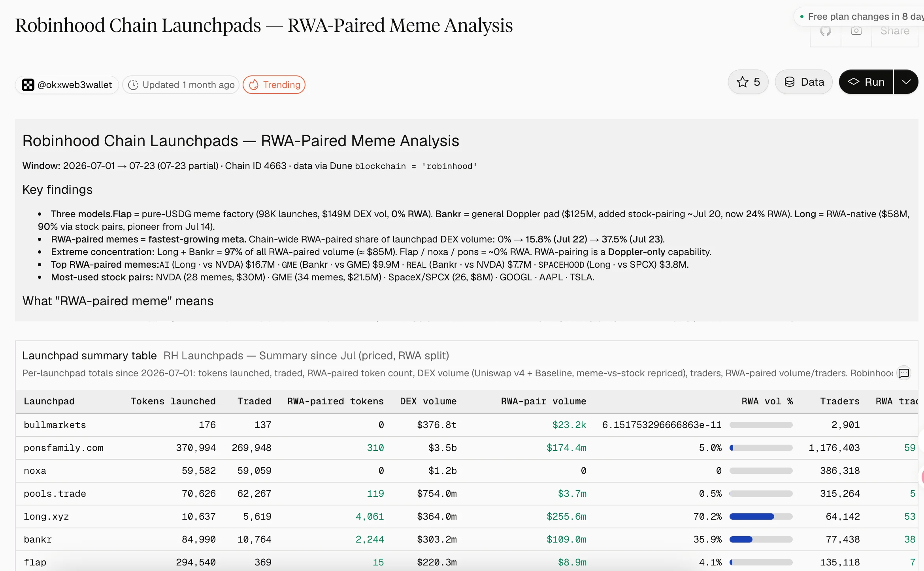This screenshot has height=571, width=924.
Task: Sort by the Launchpad column header
Action: pos(49,401)
